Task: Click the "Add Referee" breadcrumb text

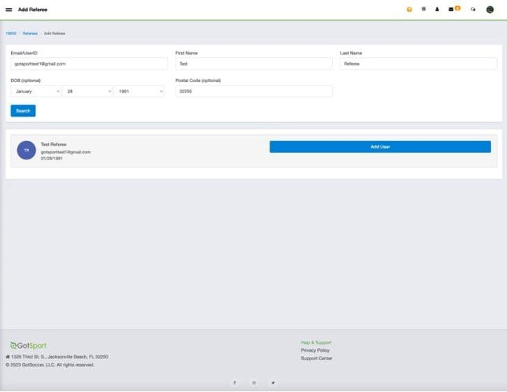Action: click(x=55, y=33)
